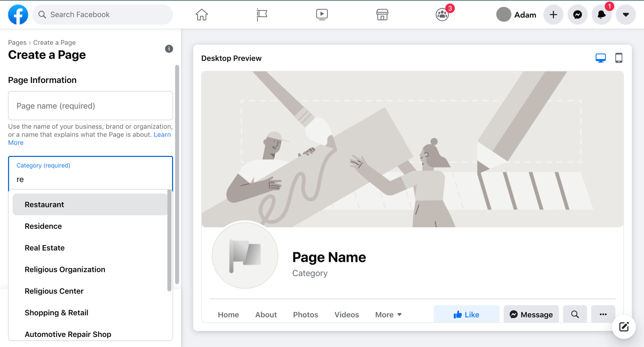Choose Religious Organization category option
644x347 pixels.
coord(65,270)
